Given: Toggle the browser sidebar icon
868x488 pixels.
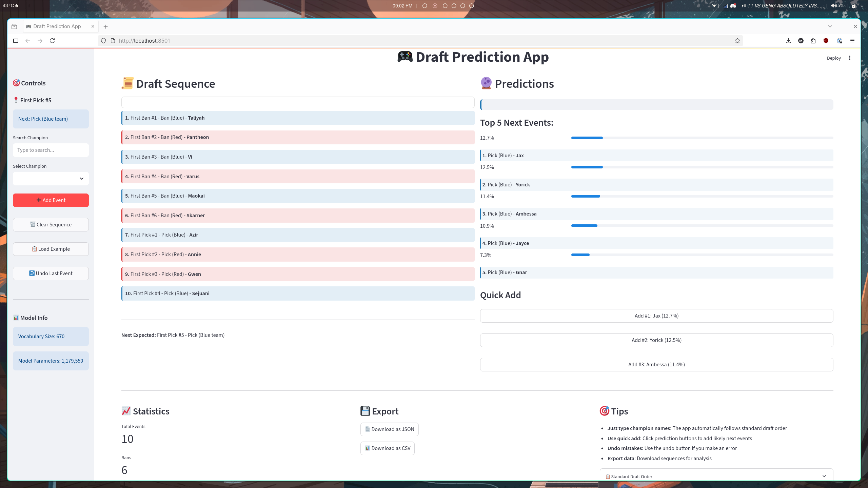Looking at the screenshot, I should point(16,41).
